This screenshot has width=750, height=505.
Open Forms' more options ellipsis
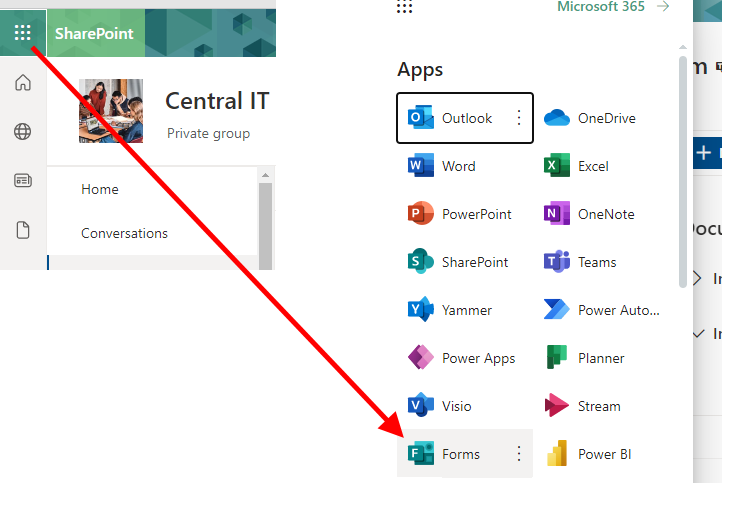tap(519, 453)
